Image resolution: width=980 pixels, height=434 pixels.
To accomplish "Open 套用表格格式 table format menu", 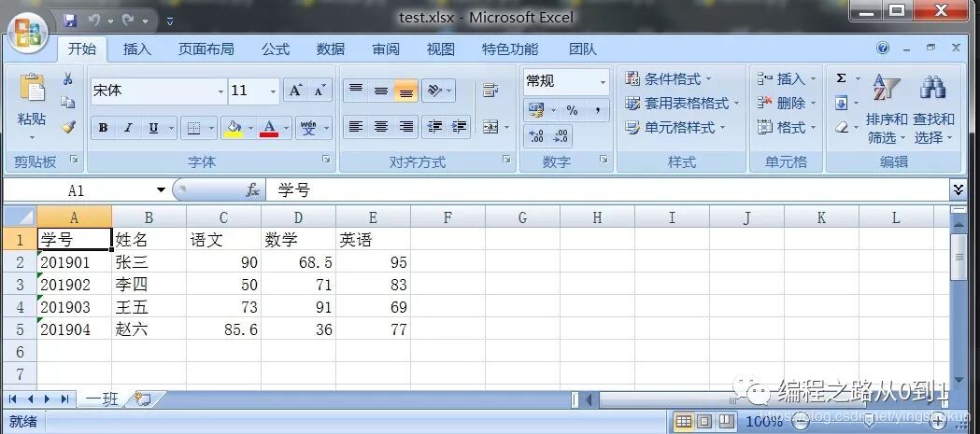I will (683, 103).
